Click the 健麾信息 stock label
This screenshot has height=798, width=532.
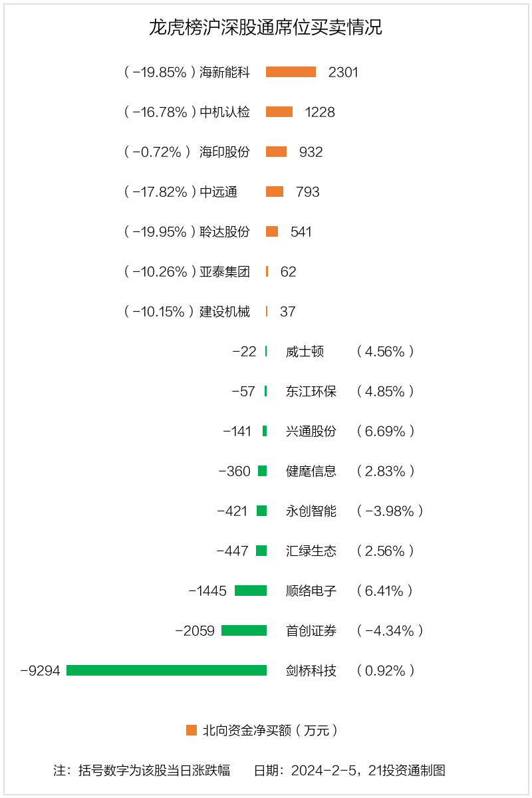311,471
